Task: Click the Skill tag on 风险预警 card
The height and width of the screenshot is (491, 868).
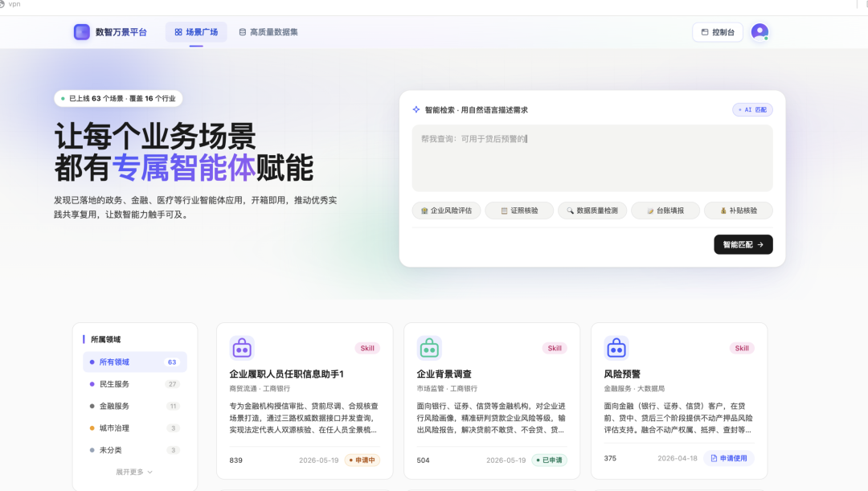Action: pos(741,348)
